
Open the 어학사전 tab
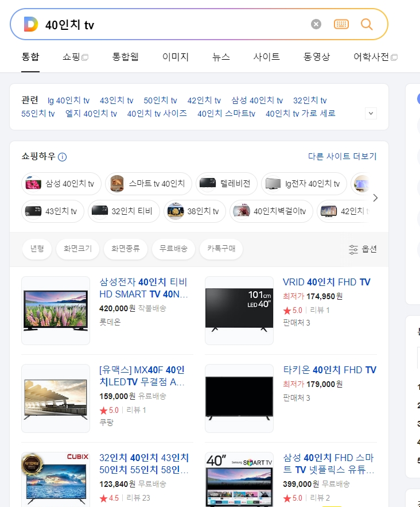click(x=375, y=57)
